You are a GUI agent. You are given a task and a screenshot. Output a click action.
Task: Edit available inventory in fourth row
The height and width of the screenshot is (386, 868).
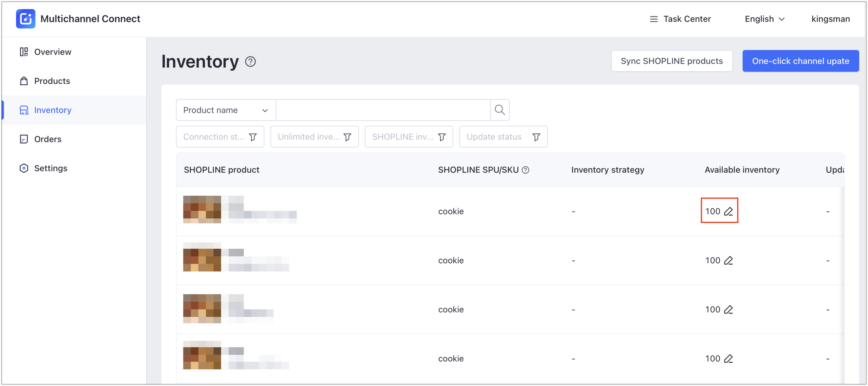[729, 359]
